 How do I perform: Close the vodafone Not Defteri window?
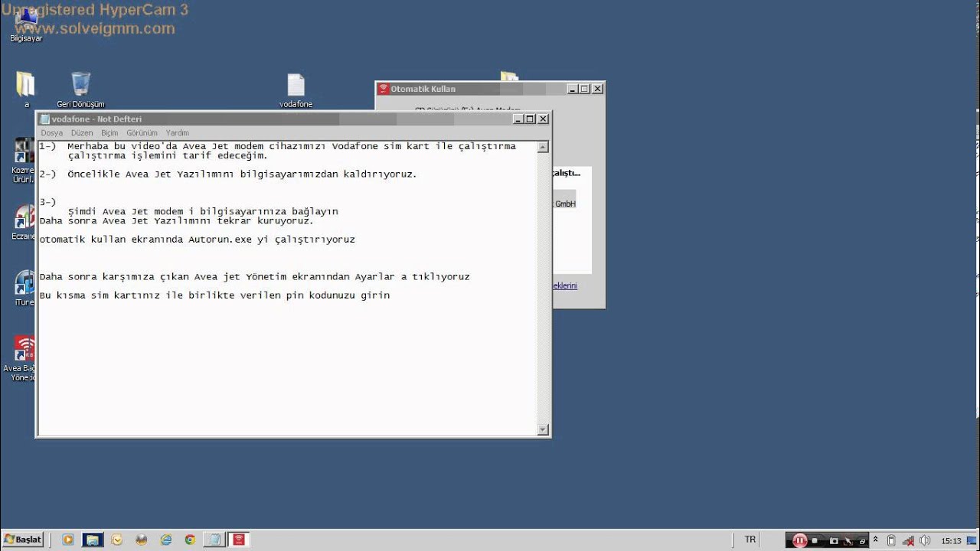543,119
